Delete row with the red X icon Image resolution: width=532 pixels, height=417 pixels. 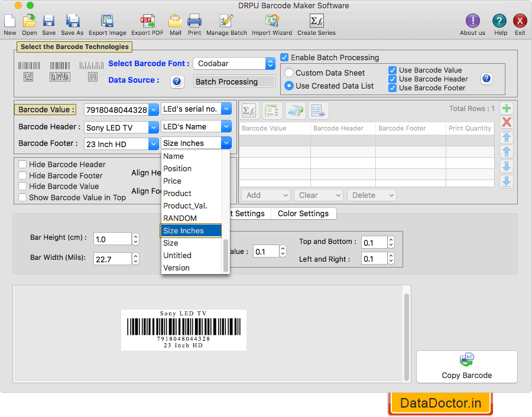(507, 122)
